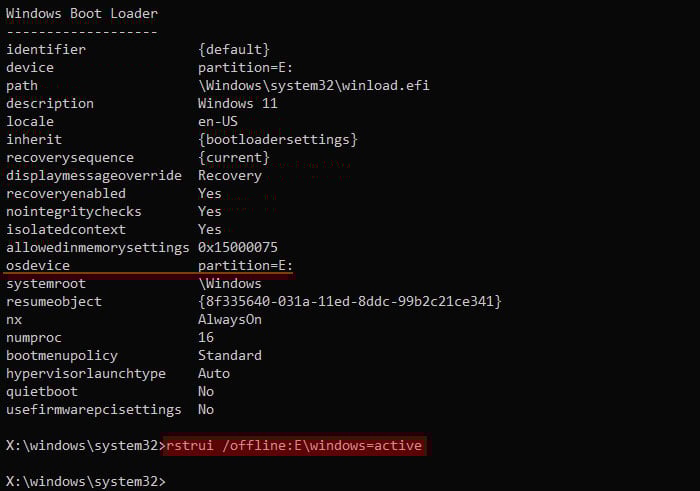This screenshot has height=491, width=700.
Task: Click the {bootloadersettings} inherit value
Action: coord(278,139)
